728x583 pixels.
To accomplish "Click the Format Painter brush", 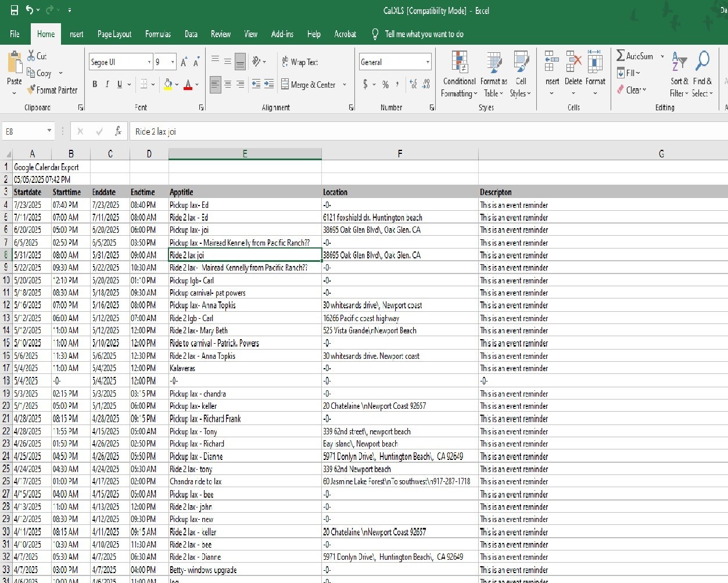I will (x=31, y=90).
